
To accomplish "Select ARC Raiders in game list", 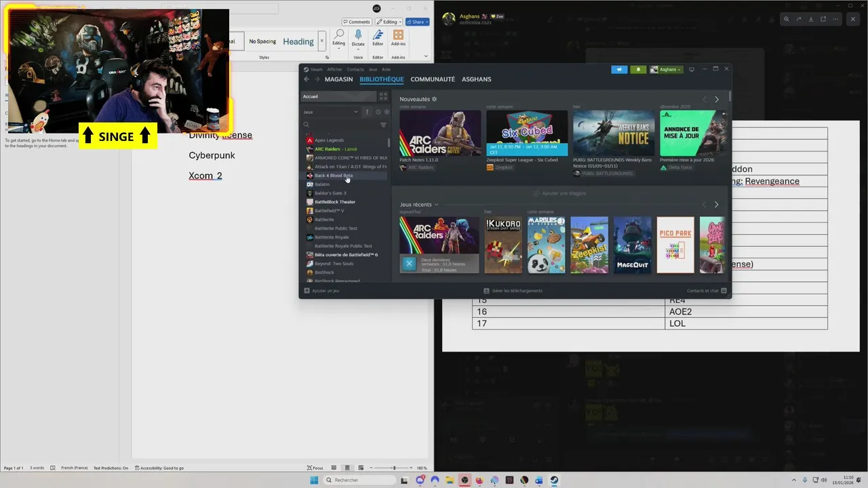I will 336,149.
